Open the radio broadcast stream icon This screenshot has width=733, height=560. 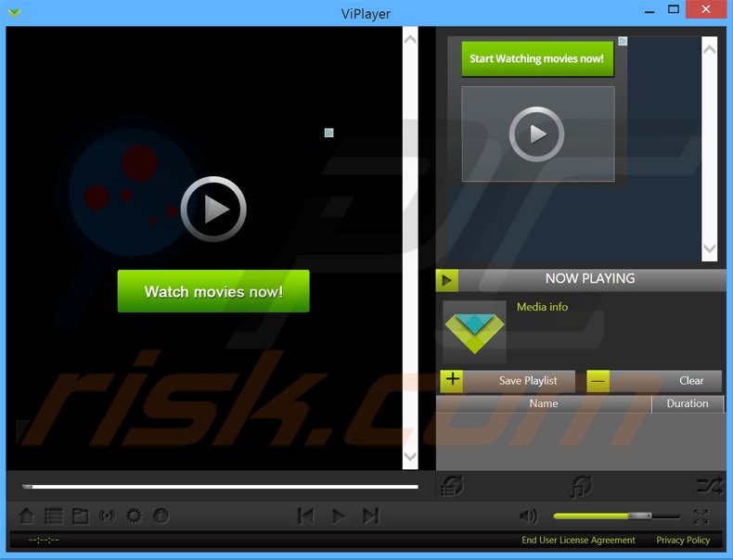[x=107, y=516]
